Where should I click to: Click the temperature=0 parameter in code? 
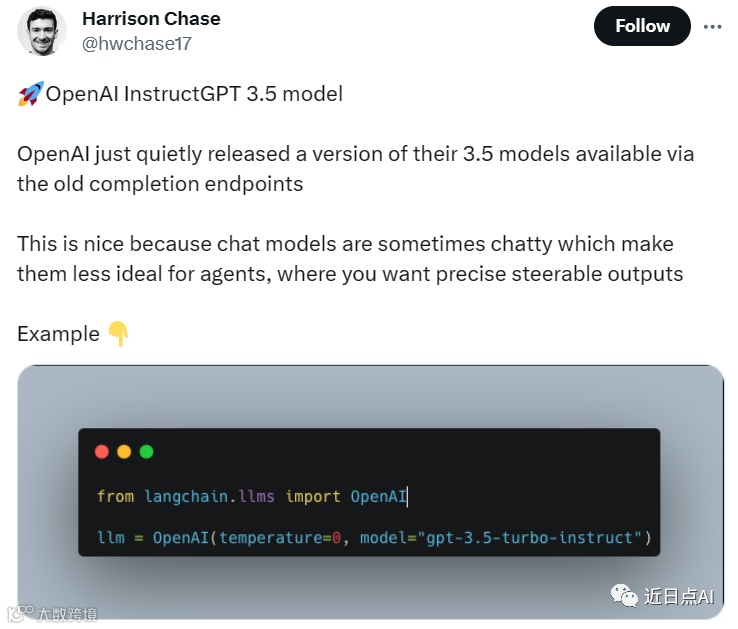point(281,538)
